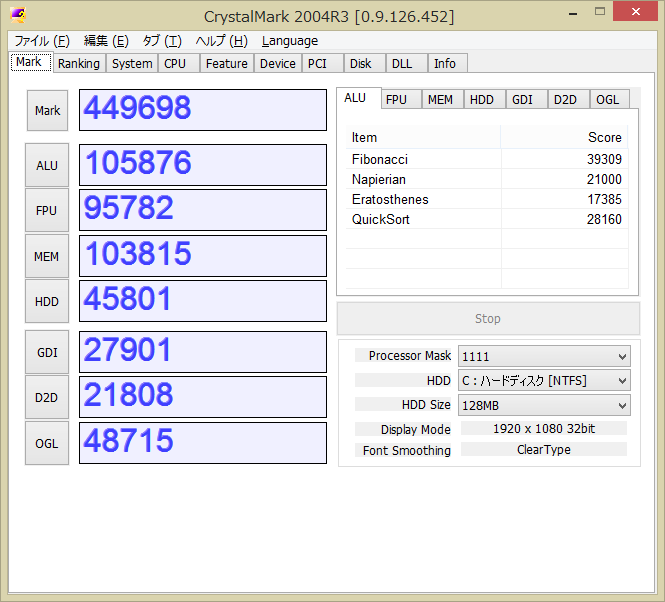665x602 pixels.
Task: Switch to the Info tab
Action: pyautogui.click(x=448, y=63)
